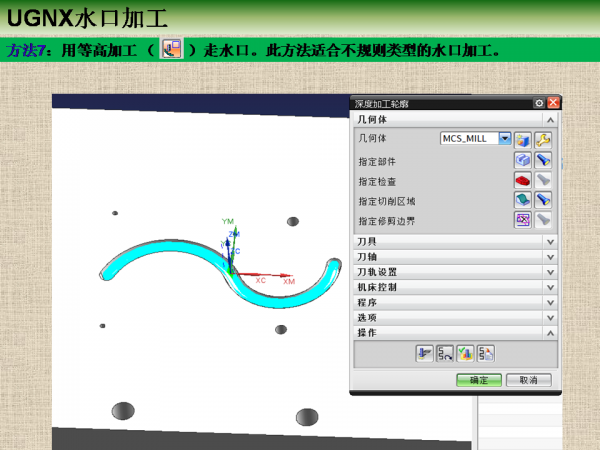Collapse the 几何体 section
The height and width of the screenshot is (450, 600).
point(550,120)
